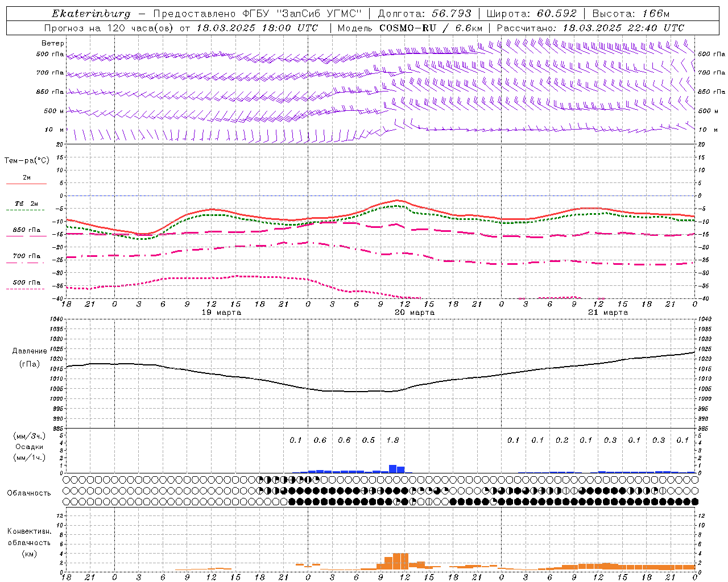Click the tallest blue precipitation bar
The width and height of the screenshot is (728, 582).
point(393,469)
